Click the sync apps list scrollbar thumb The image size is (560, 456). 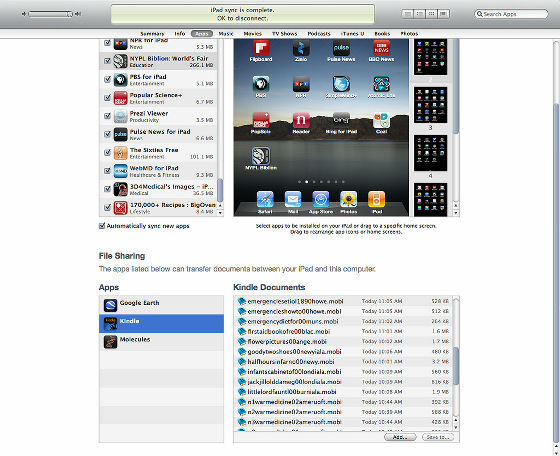click(x=220, y=190)
